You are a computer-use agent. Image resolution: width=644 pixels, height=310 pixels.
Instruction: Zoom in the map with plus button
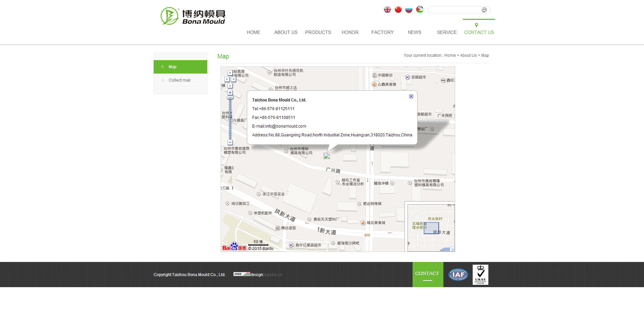click(230, 93)
